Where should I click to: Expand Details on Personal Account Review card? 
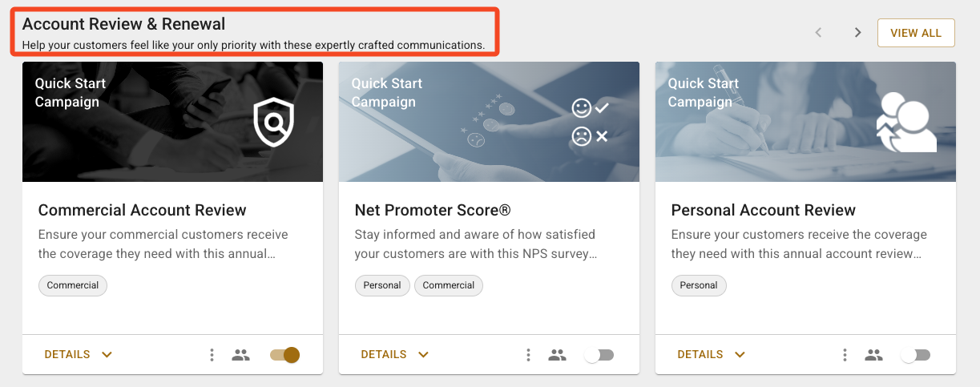[x=711, y=355]
